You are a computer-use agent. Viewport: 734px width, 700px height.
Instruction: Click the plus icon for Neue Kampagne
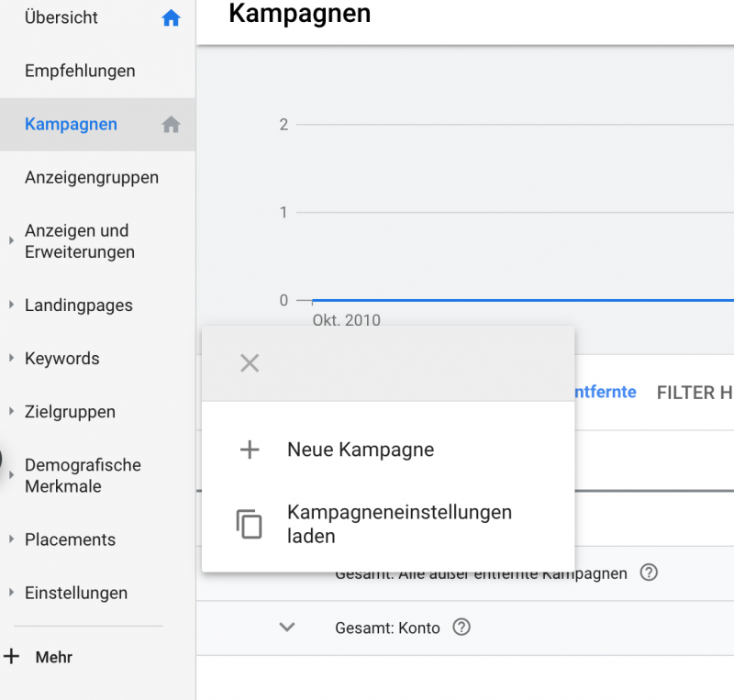249,450
